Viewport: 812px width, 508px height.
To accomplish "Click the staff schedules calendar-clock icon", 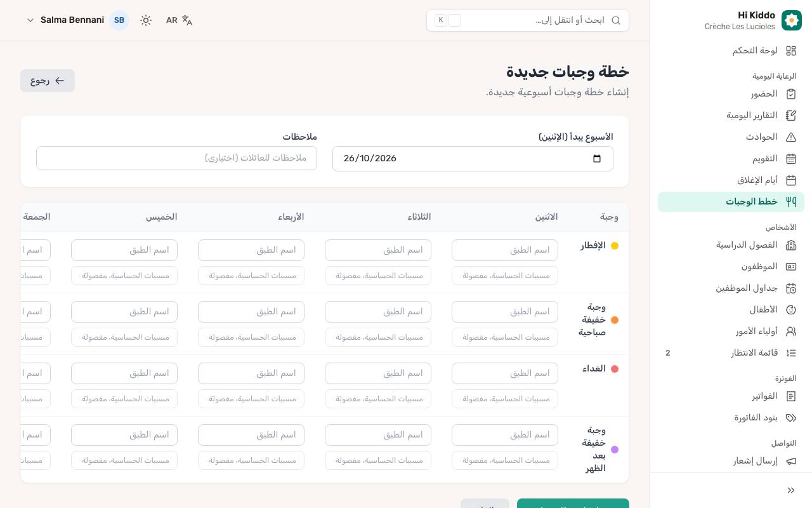I will [x=791, y=288].
